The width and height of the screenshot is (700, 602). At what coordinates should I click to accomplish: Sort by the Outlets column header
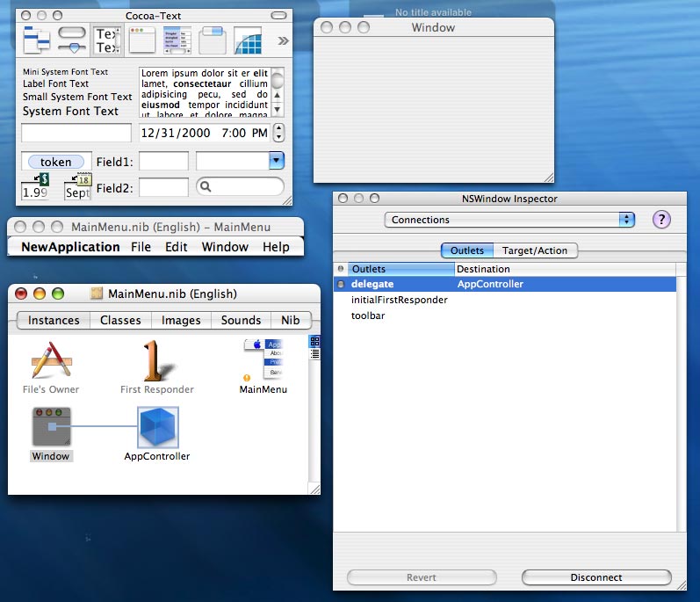point(401,269)
